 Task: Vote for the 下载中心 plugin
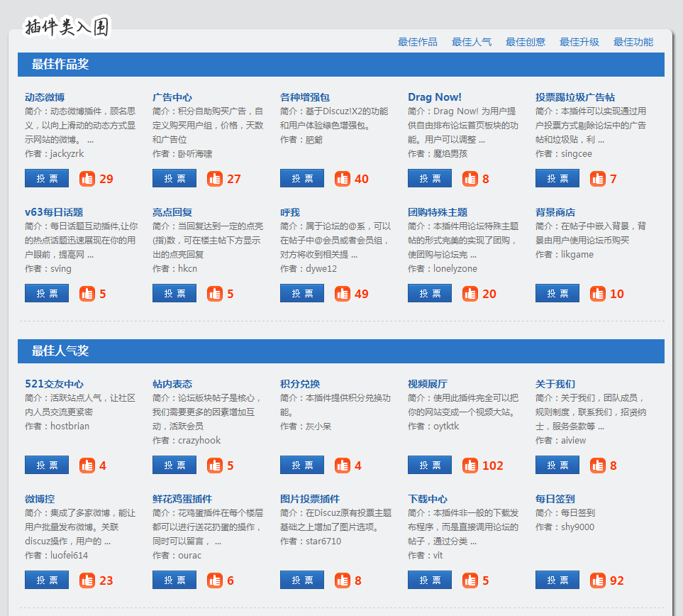click(x=430, y=581)
